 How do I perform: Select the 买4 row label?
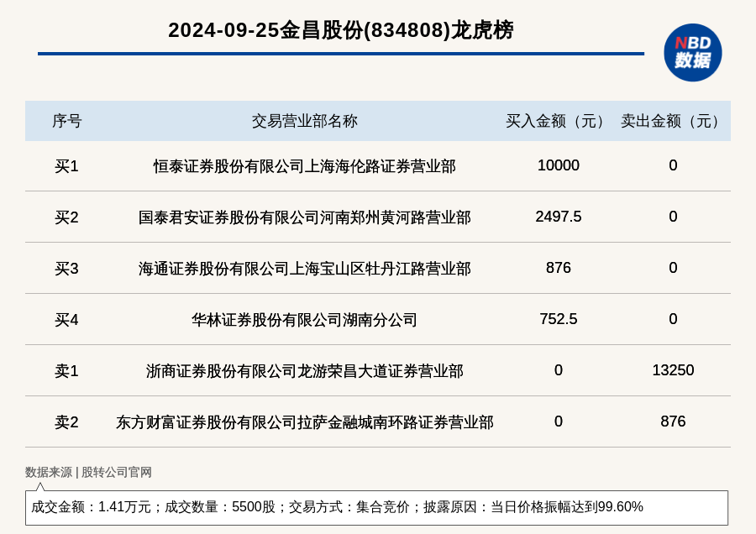66,320
